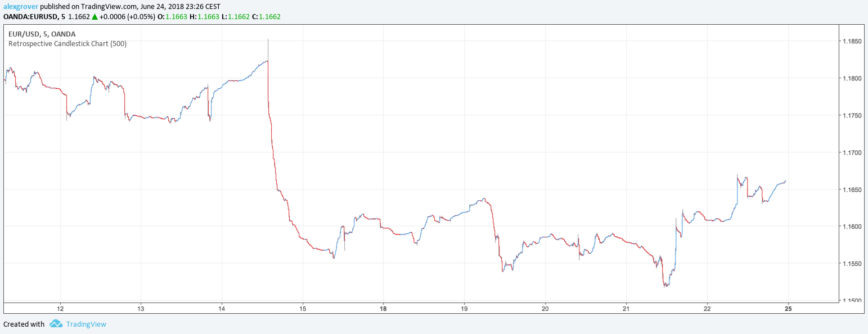Click the EUR/USD, 5, OANDA chart title
Image resolution: width=868 pixels, height=334 pixels.
click(42, 34)
